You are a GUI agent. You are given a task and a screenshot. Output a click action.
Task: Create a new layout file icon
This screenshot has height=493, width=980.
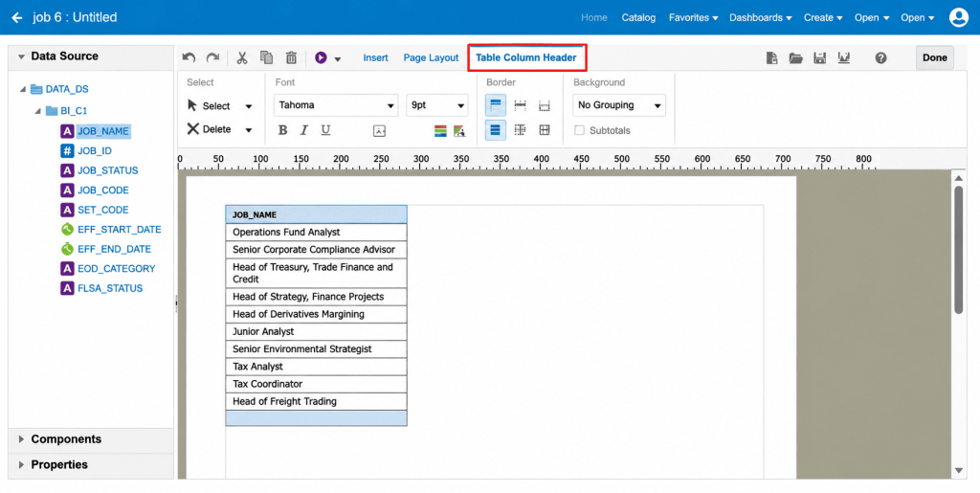coord(772,58)
